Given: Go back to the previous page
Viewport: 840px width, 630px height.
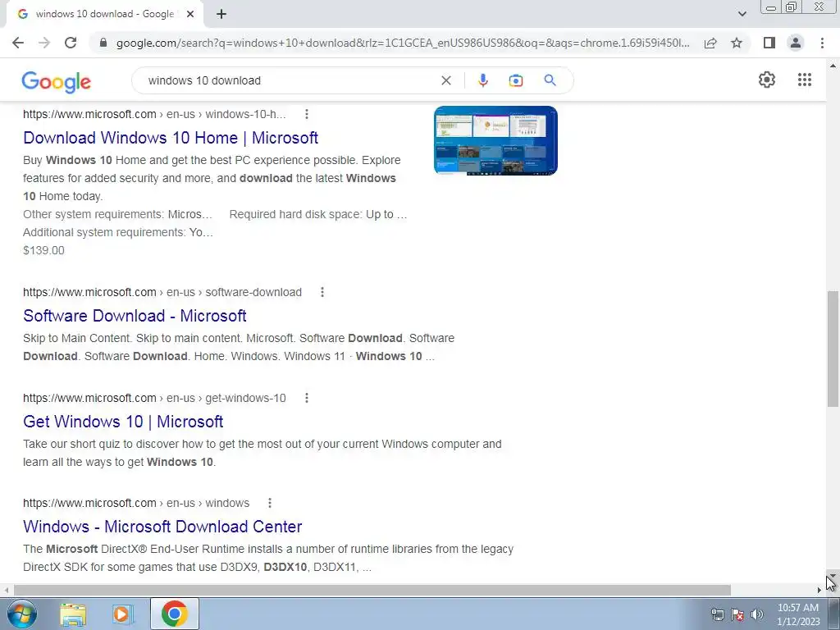Looking at the screenshot, I should tap(18, 43).
